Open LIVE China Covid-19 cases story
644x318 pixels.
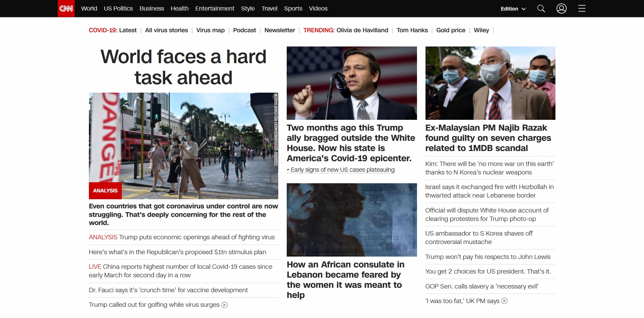181,271
